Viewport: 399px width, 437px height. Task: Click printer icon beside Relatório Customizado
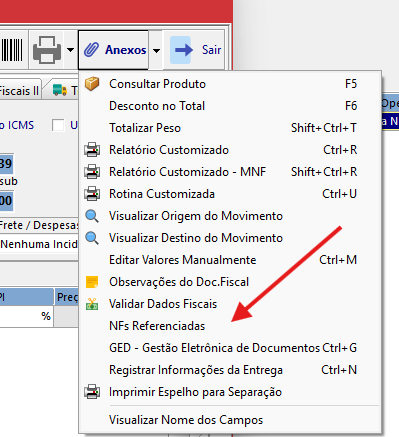(x=92, y=150)
